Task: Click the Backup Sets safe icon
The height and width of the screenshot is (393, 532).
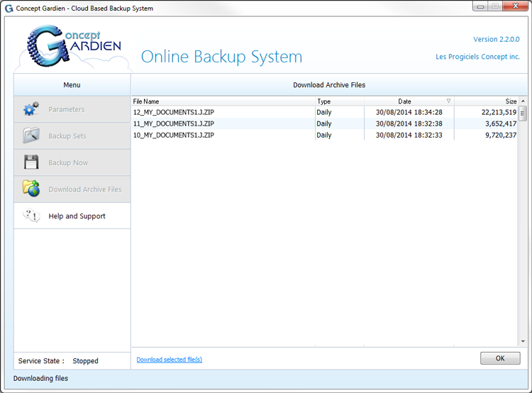Action: click(31, 135)
